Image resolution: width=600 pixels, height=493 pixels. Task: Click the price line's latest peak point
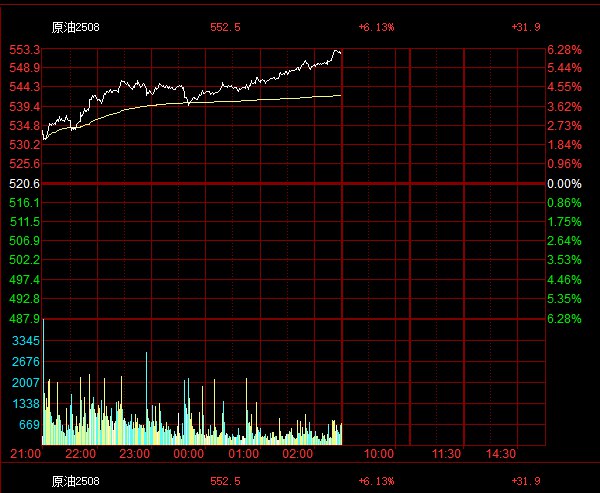click(x=337, y=51)
